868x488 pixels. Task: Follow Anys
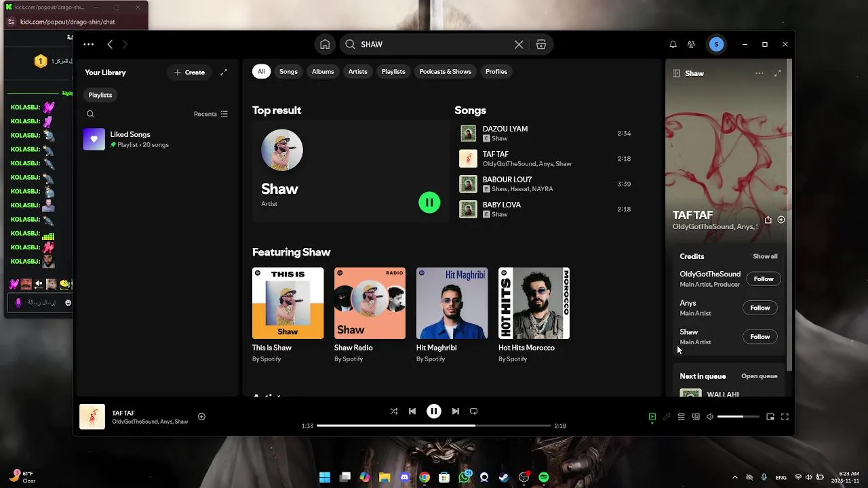760,308
